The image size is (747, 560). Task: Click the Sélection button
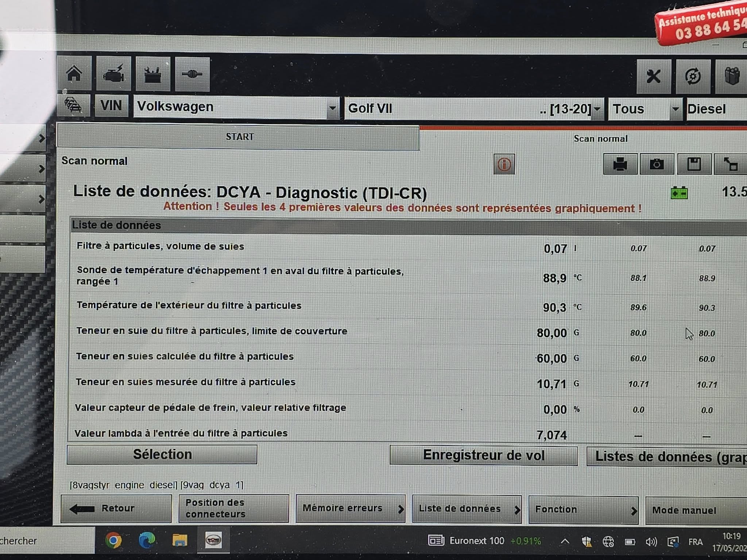(162, 454)
